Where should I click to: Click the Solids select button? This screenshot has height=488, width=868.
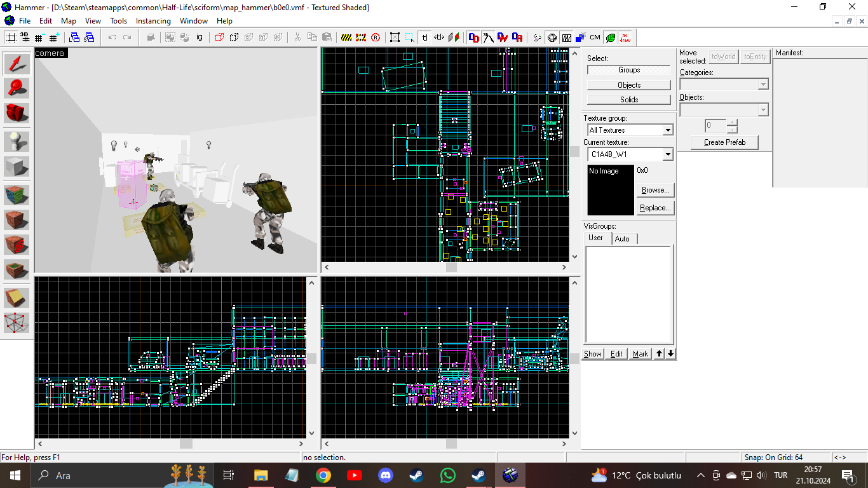click(x=629, y=99)
